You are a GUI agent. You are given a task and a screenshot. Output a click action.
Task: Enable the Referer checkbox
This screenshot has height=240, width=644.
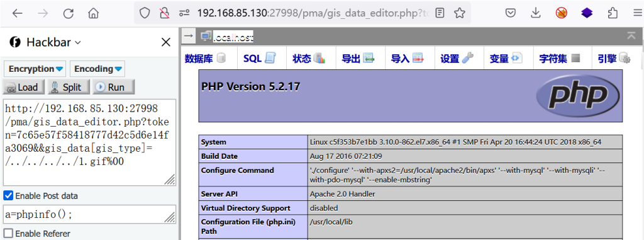(8, 234)
